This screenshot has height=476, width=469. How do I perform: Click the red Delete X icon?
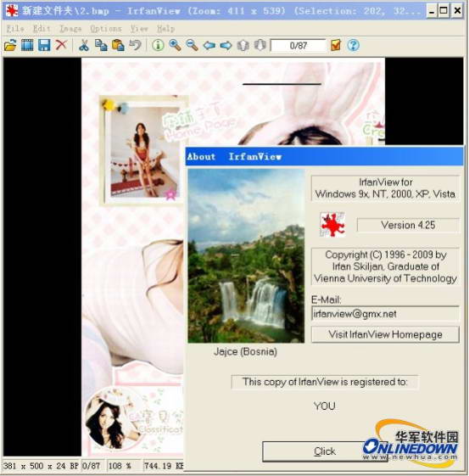[61, 45]
